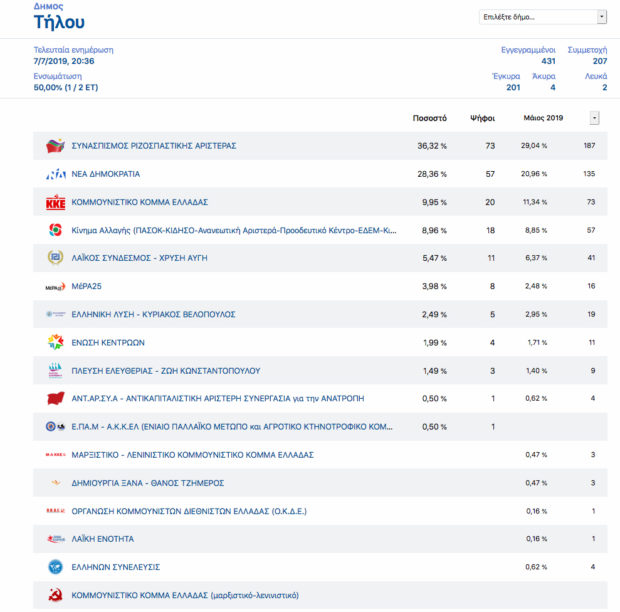Viewport: 620px width, 612px height.
Task: Click the Ποσοστό column header
Action: (429, 118)
